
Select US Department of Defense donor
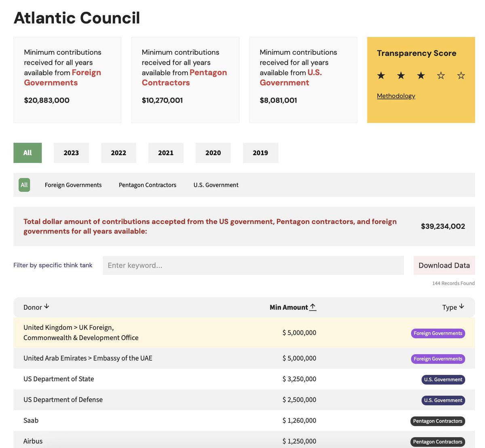coord(63,399)
